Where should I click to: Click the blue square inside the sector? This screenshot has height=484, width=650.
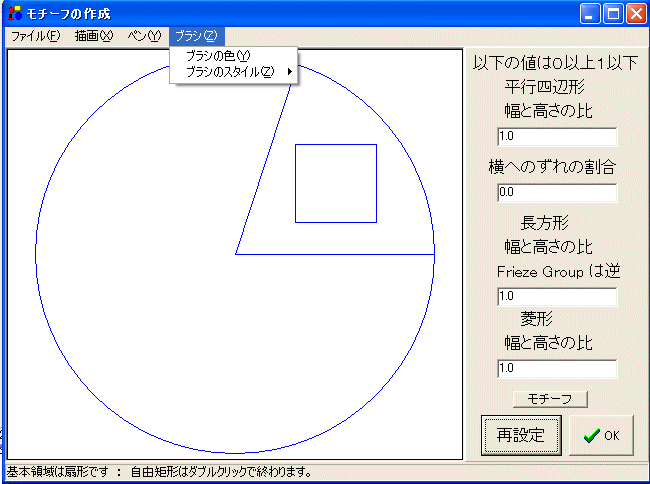point(336,184)
